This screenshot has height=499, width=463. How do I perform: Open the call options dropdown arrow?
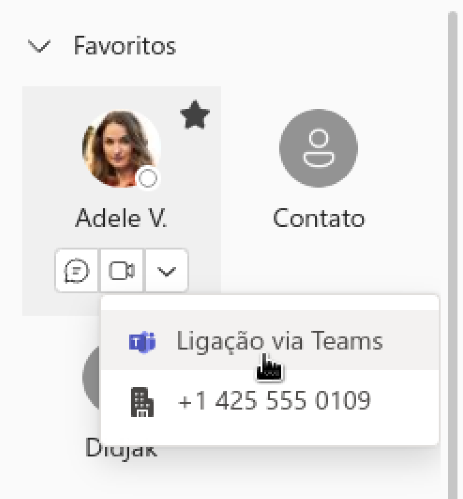[x=167, y=270]
